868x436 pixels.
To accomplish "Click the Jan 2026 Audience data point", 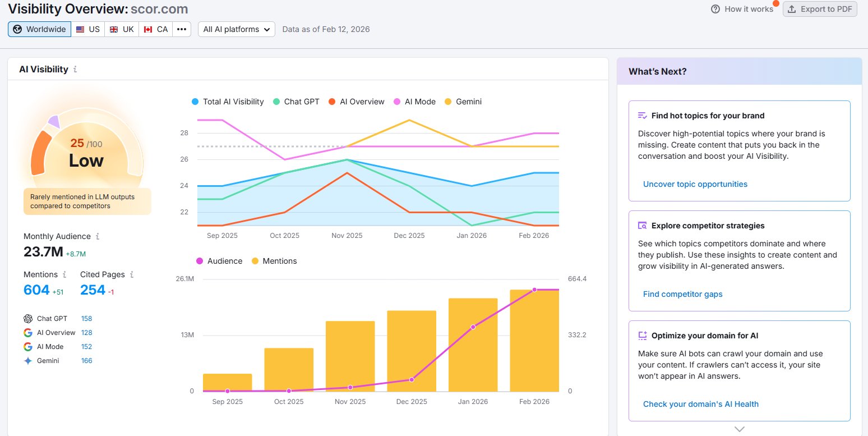I will (x=473, y=327).
